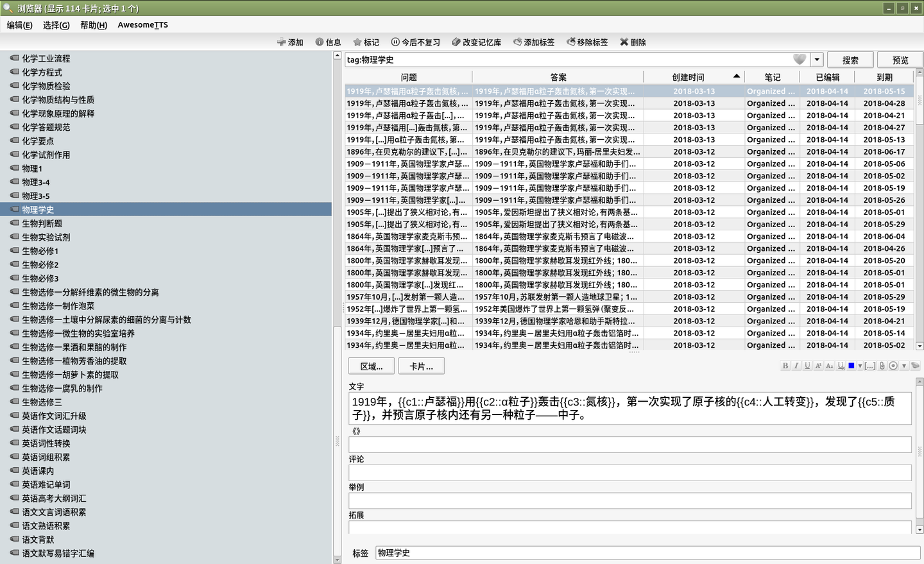
Task: Click the tag icon beside 化学工业流程
Action: coord(14,58)
